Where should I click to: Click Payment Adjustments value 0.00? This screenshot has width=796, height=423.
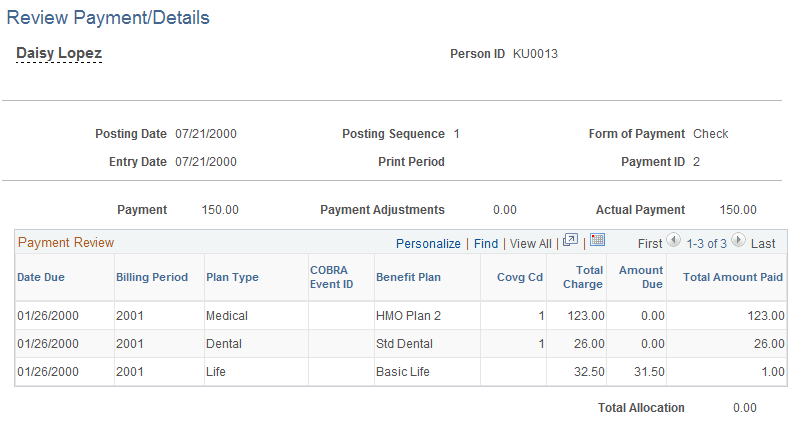click(x=505, y=210)
